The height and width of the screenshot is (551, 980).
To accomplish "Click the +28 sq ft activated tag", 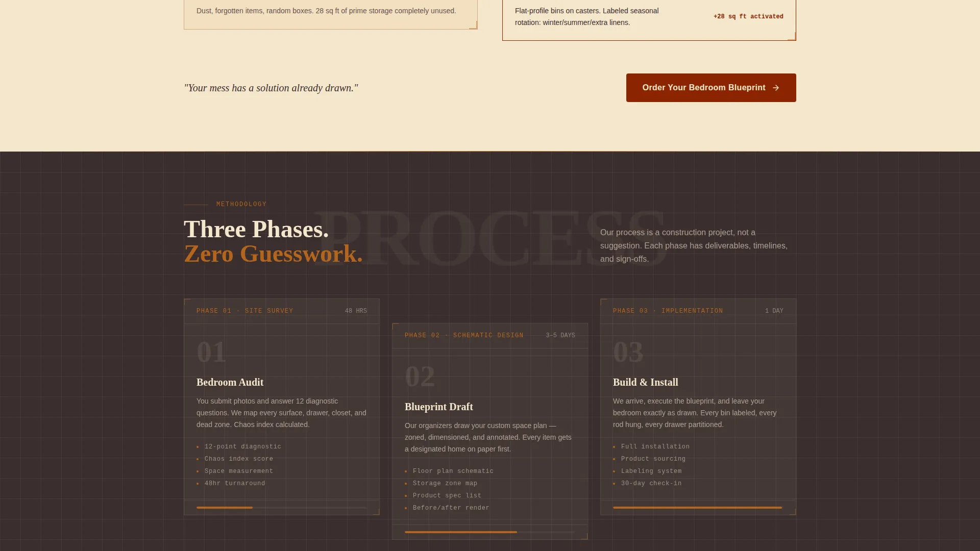I will 748,17.
